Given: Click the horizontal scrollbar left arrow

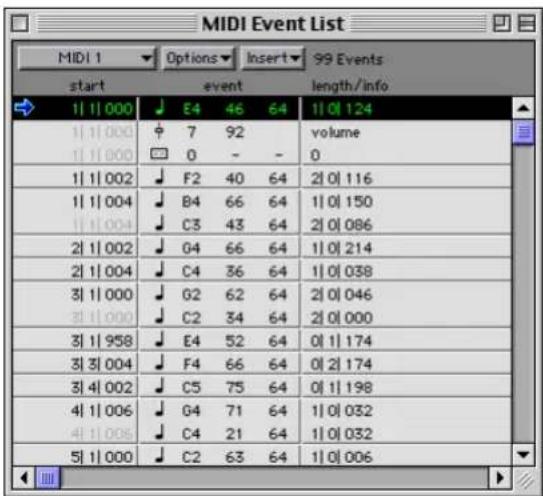Looking at the screenshot, I should pos(24,478).
